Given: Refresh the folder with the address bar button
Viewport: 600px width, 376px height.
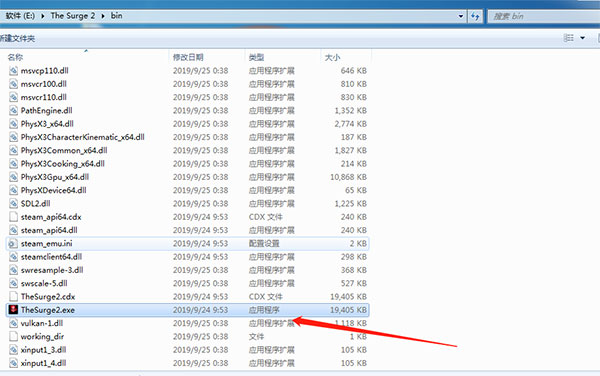Looking at the screenshot, I should [475, 16].
